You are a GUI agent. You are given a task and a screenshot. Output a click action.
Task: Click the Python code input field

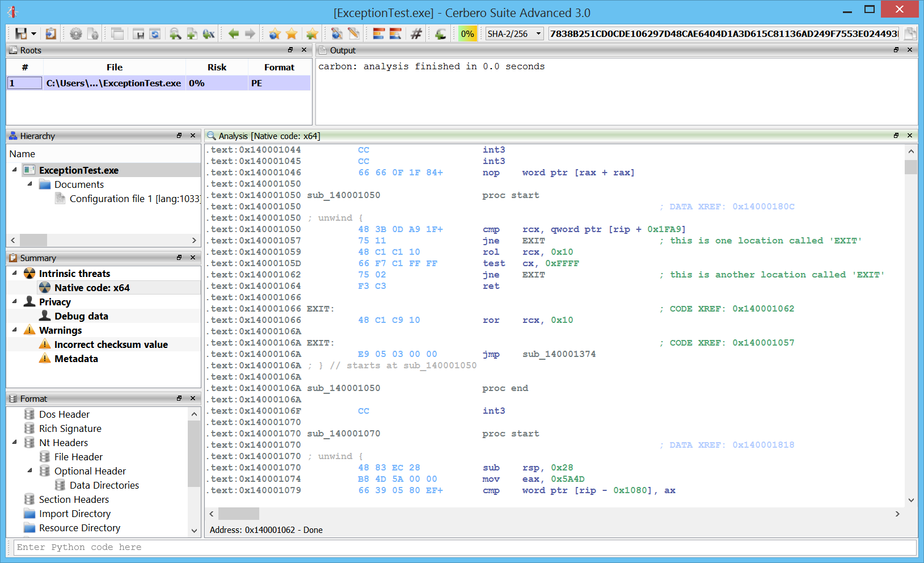pyautogui.click(x=465, y=547)
